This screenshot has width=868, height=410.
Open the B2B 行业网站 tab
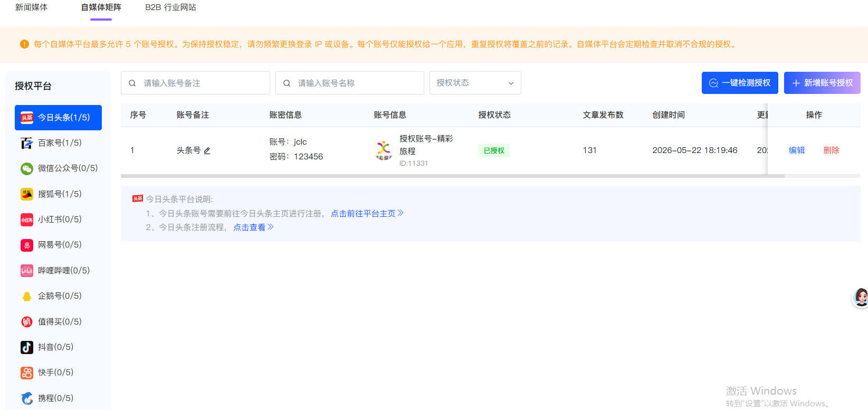170,7
